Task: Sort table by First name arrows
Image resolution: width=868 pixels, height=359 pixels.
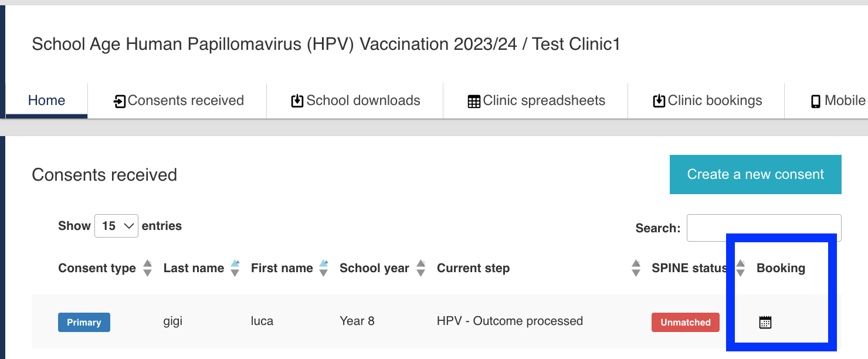Action: (x=324, y=268)
